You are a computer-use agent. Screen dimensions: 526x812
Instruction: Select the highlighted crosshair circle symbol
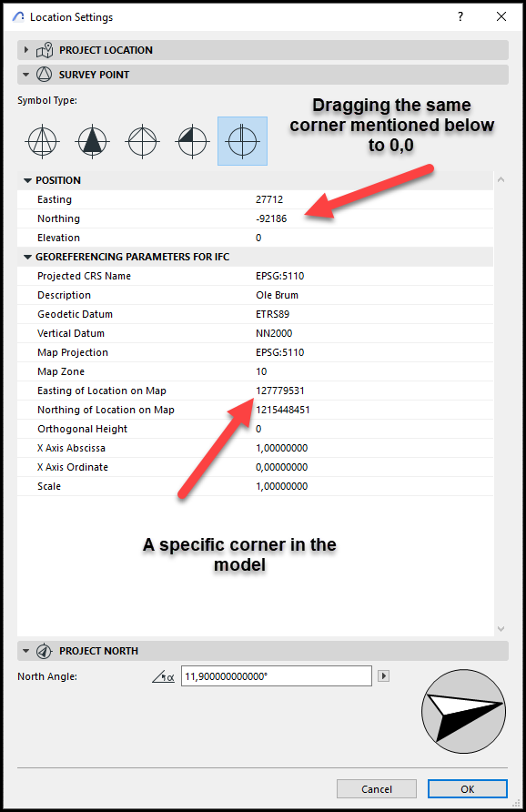(242, 141)
